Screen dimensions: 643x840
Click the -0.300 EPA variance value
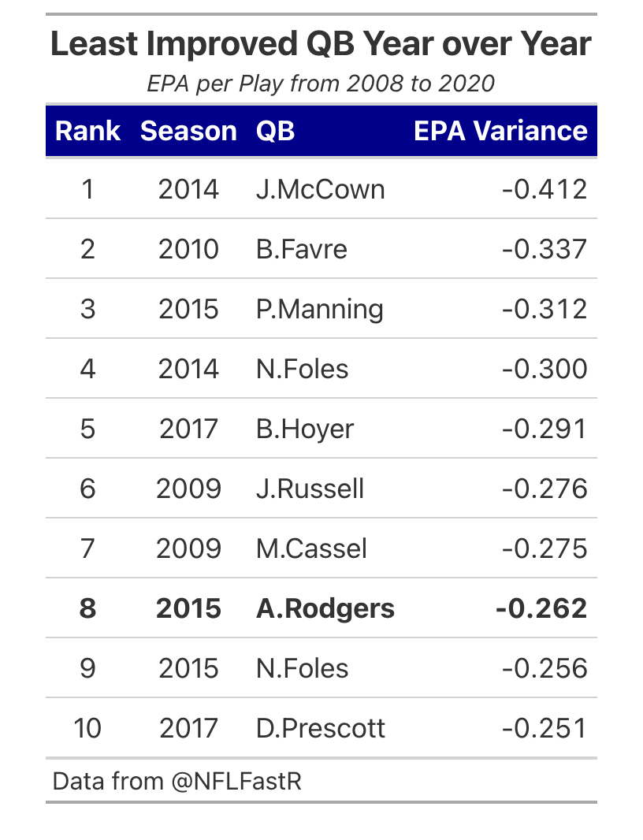coord(545,369)
